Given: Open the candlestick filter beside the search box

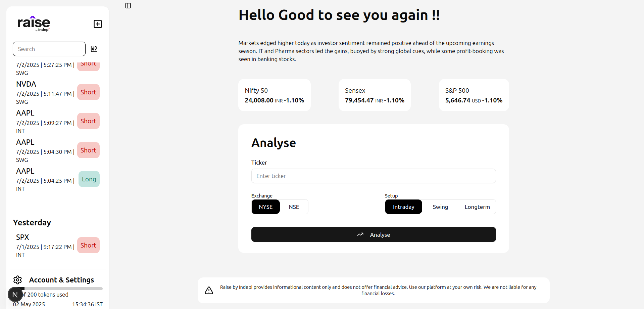Looking at the screenshot, I should 94,49.
